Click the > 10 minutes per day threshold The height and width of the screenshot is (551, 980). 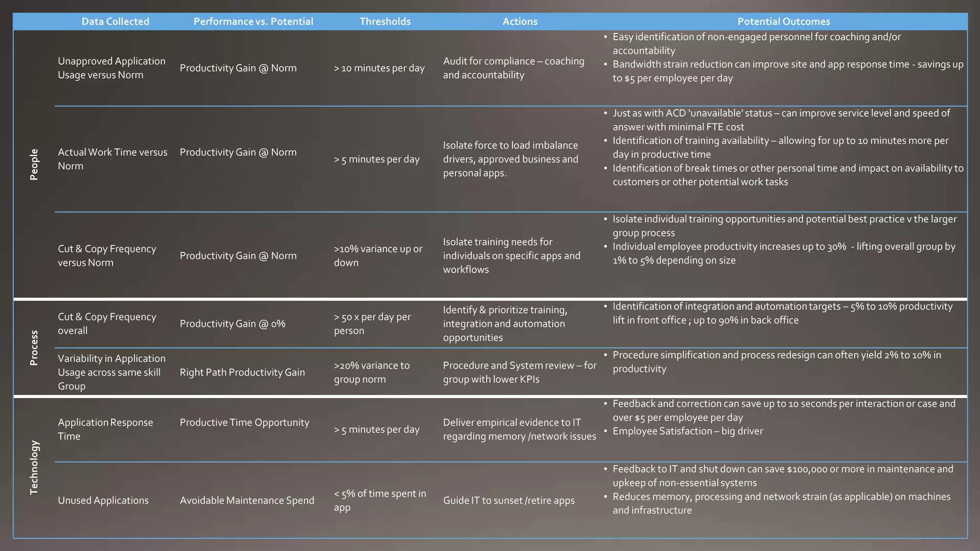point(379,68)
